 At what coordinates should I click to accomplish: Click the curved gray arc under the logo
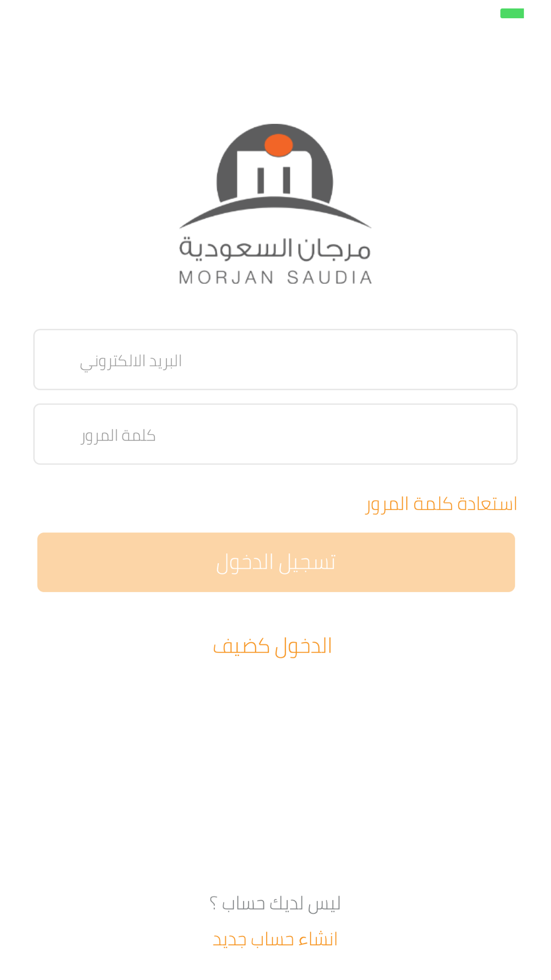(275, 213)
